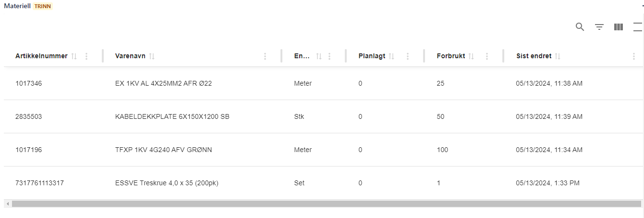644x218 pixels.
Task: Open Planlagt column options menu
Action: pos(408,56)
